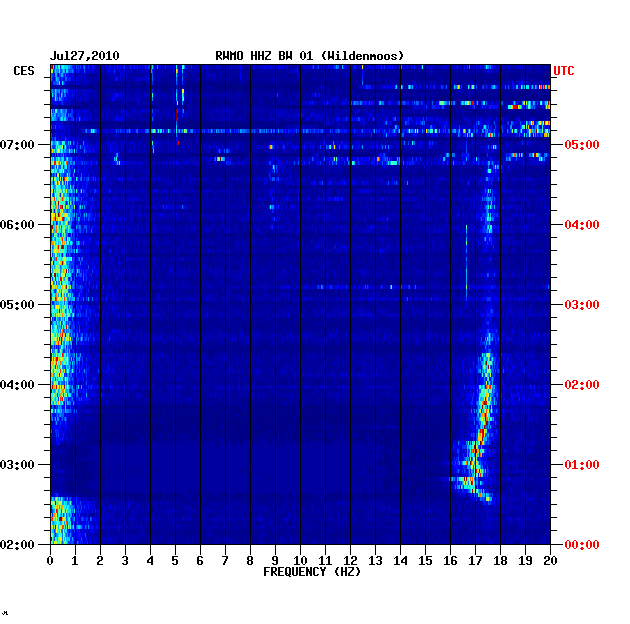Click the red UTC time zone label
630x624 pixels.
point(564,71)
